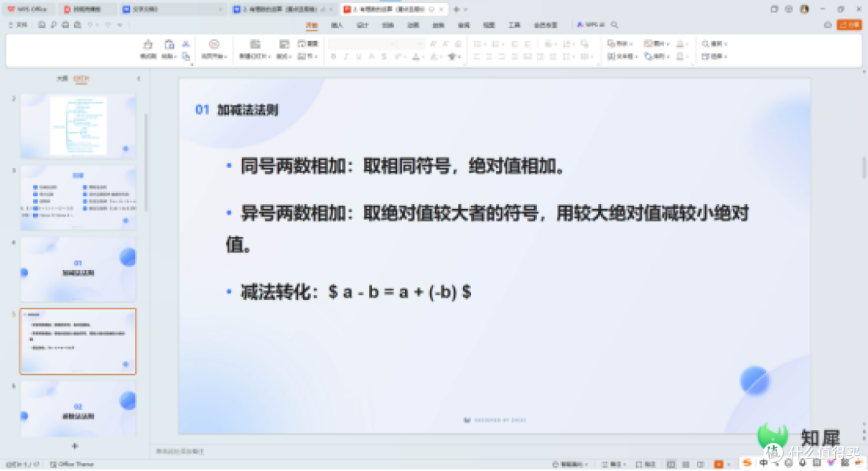Open the Tools ribbon tab
The image size is (868, 471).
514,26
